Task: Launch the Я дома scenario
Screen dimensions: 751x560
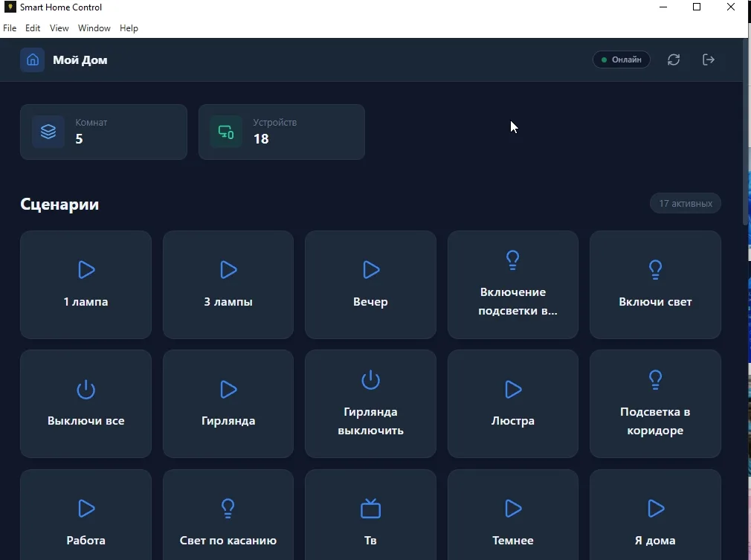Action: 655,521
